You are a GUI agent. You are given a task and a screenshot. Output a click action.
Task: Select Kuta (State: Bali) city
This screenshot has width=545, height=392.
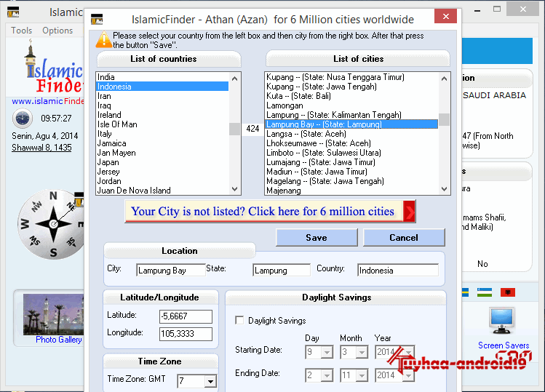(x=351, y=96)
